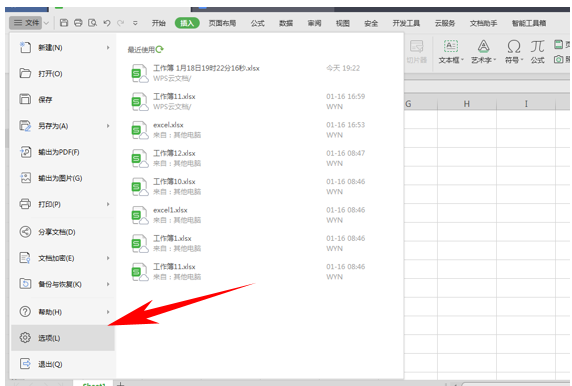Choose 另存为(A) menu entry

(x=63, y=126)
